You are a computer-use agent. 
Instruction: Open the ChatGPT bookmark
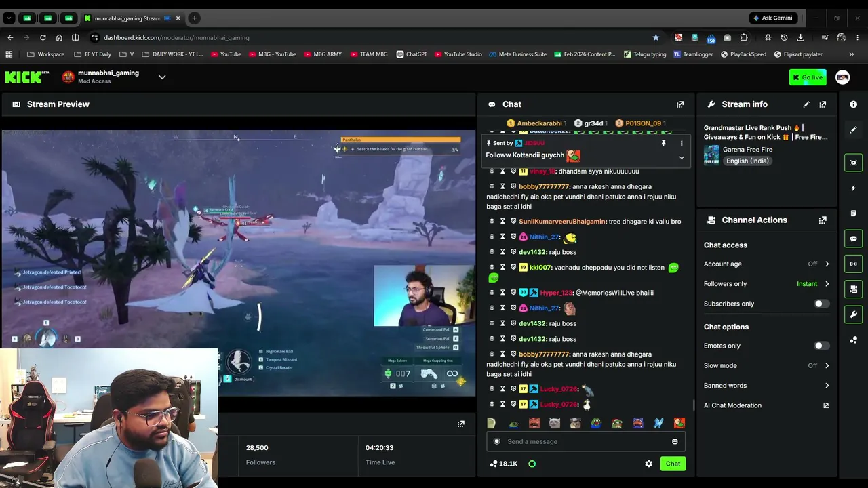click(412, 54)
